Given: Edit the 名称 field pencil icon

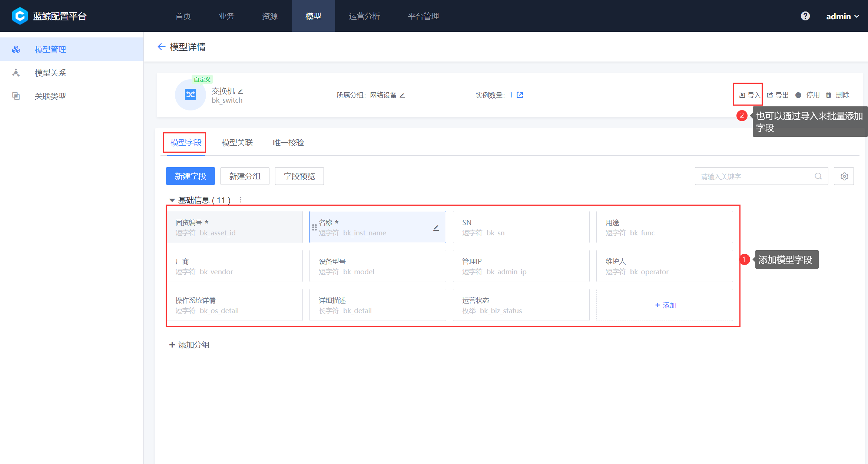Looking at the screenshot, I should (436, 228).
